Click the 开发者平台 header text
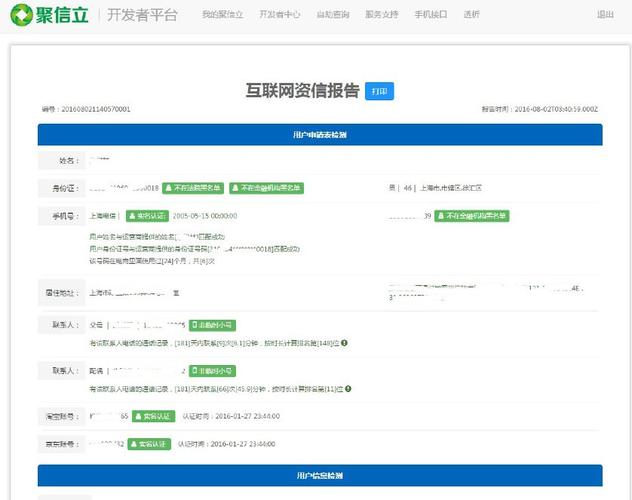 pyautogui.click(x=142, y=15)
